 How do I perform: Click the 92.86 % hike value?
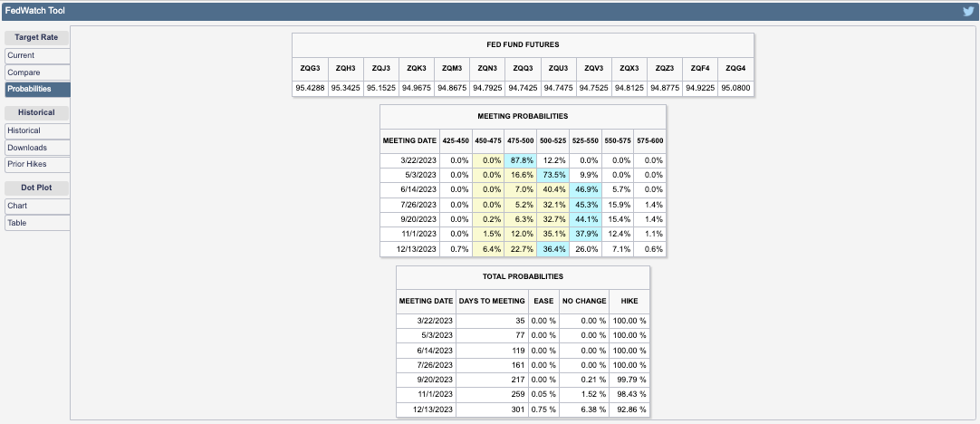[x=629, y=409]
